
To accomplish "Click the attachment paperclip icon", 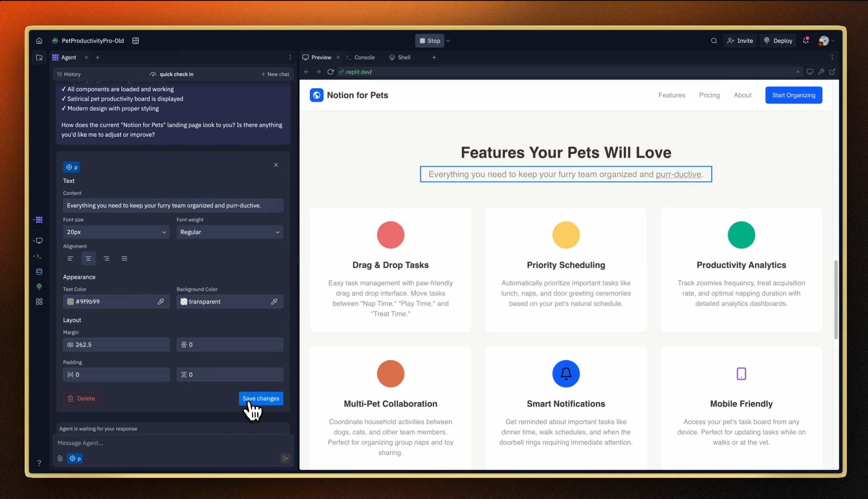I will tap(60, 458).
